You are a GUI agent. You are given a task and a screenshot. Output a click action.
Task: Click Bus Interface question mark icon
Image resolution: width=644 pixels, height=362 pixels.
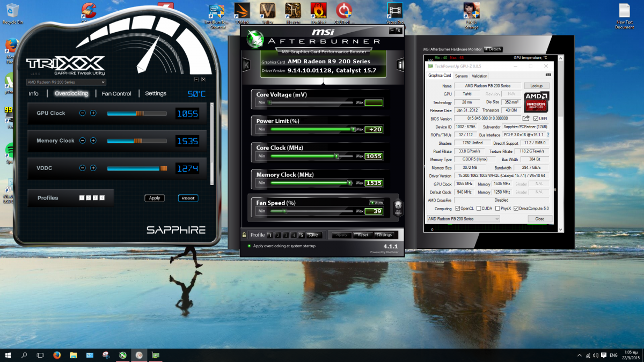(x=548, y=135)
